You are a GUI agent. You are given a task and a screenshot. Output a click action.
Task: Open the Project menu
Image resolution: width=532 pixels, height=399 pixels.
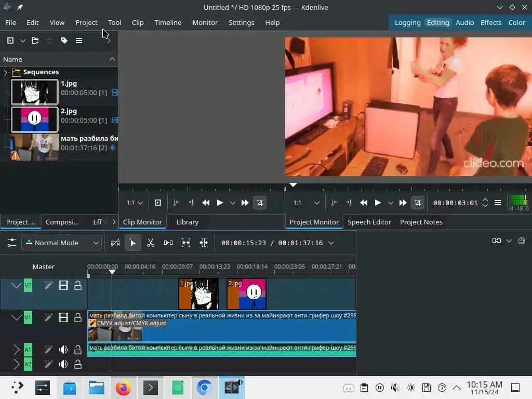point(86,22)
